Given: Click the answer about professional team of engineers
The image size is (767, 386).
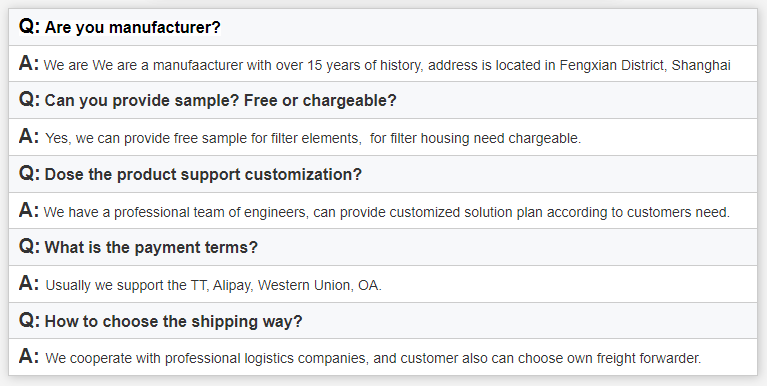Looking at the screenshot, I should [386, 212].
